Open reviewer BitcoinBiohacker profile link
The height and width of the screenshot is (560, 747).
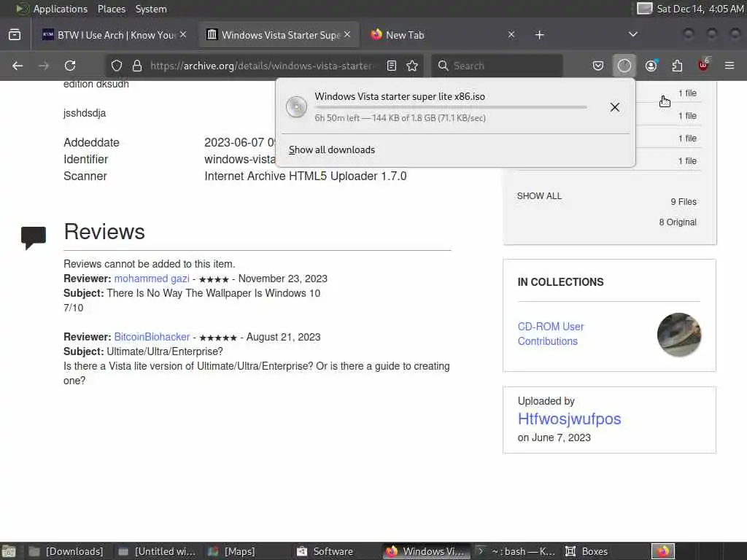152,337
